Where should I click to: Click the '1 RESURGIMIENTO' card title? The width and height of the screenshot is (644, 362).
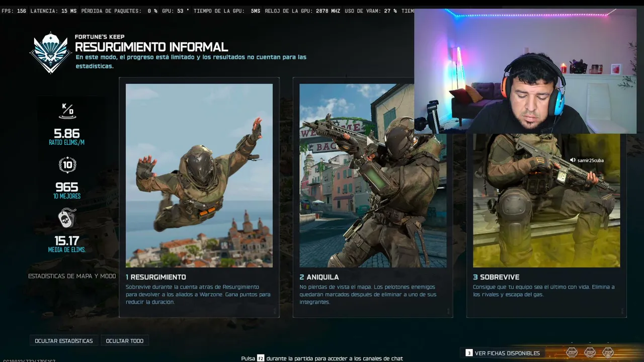156,277
